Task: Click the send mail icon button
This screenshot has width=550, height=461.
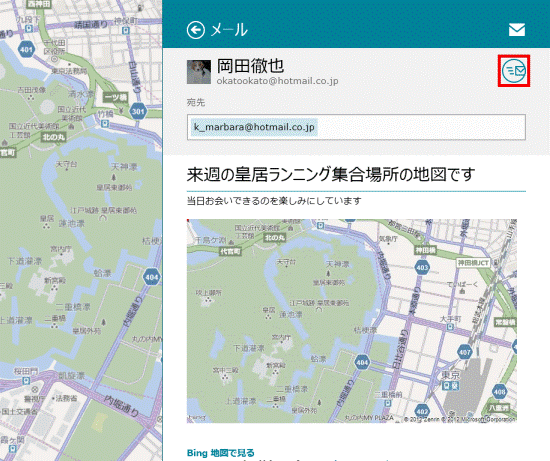Action: pyautogui.click(x=514, y=71)
